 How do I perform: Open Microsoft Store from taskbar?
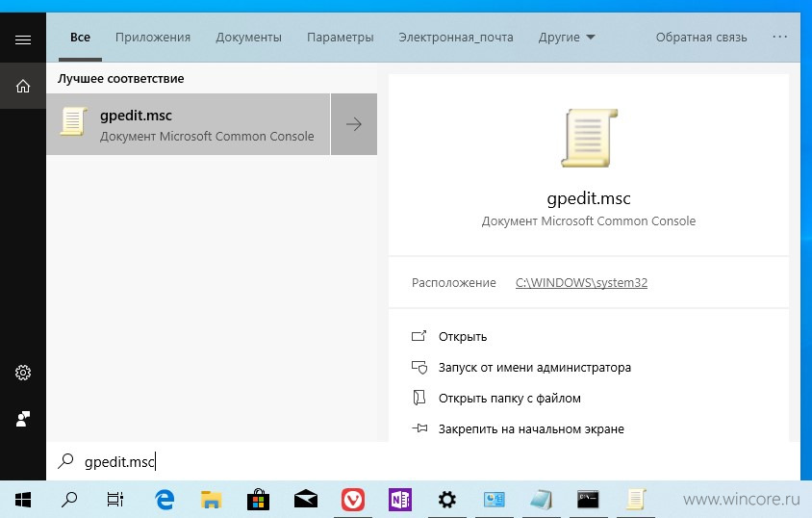259,500
